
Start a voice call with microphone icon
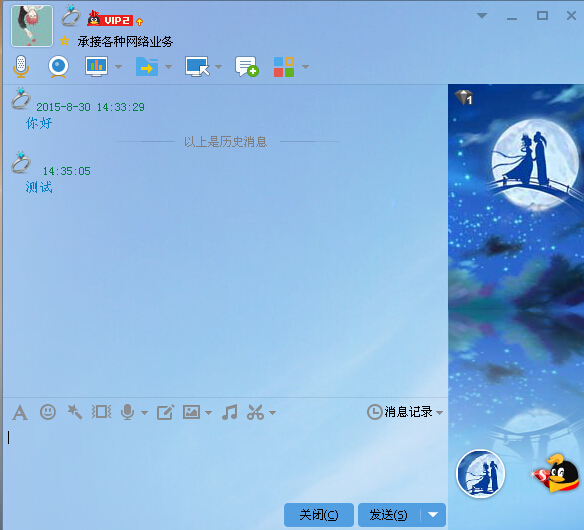(21, 67)
